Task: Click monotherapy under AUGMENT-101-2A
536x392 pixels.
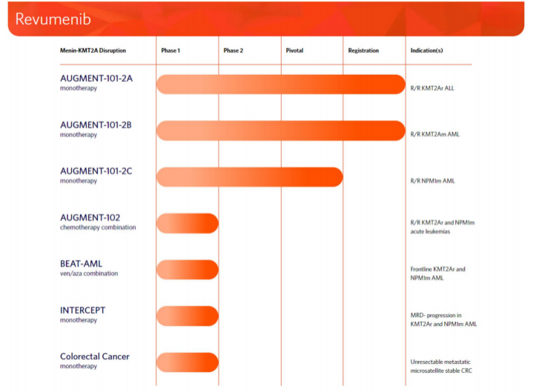Action: click(79, 88)
